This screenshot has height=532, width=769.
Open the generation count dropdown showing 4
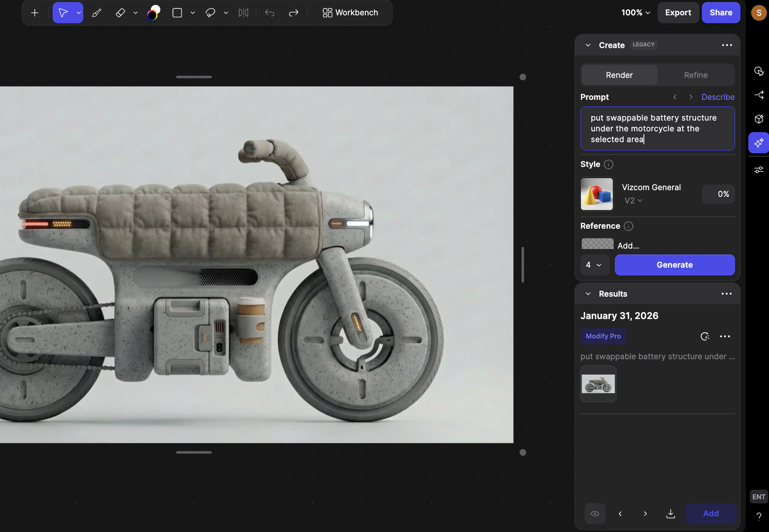coord(594,265)
